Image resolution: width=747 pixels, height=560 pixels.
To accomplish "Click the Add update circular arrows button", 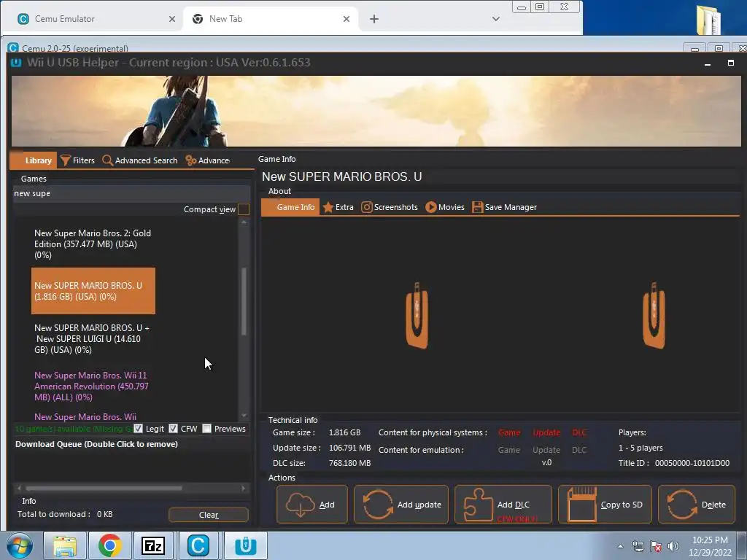I will point(401,505).
